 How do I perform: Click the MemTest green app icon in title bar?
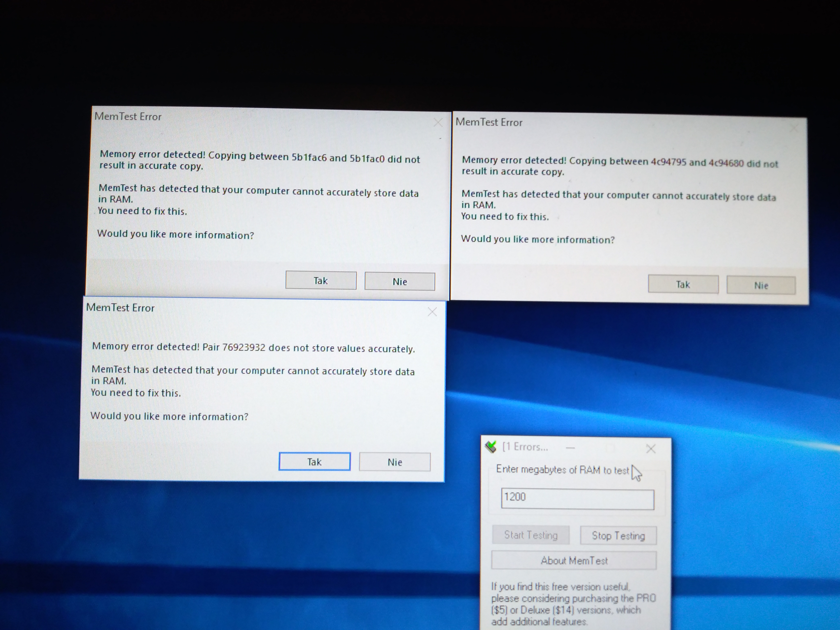click(491, 447)
